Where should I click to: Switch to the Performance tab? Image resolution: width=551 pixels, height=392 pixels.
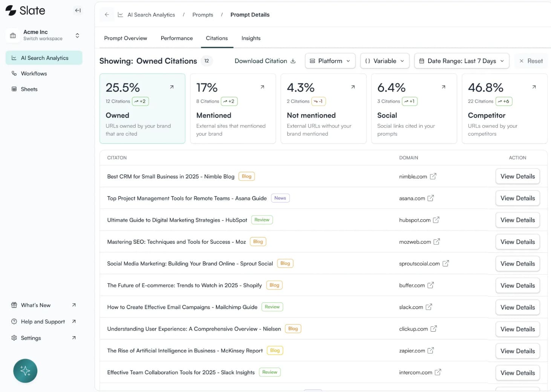point(177,38)
